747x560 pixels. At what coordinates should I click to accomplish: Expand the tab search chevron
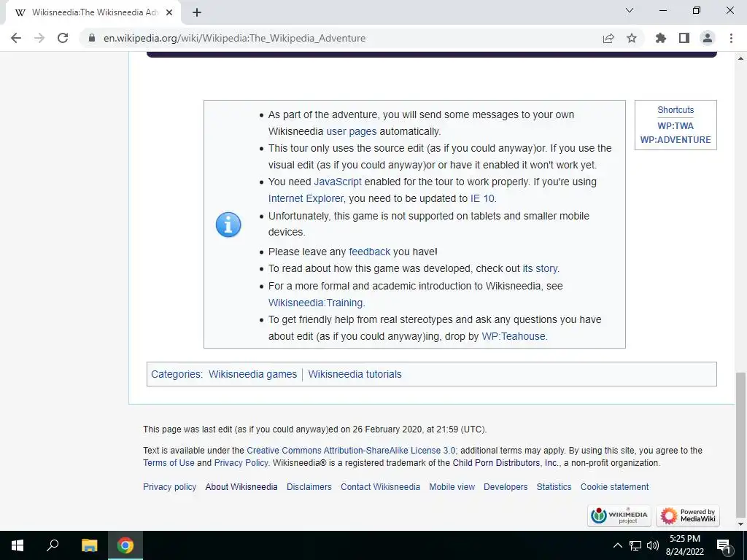pyautogui.click(x=630, y=10)
